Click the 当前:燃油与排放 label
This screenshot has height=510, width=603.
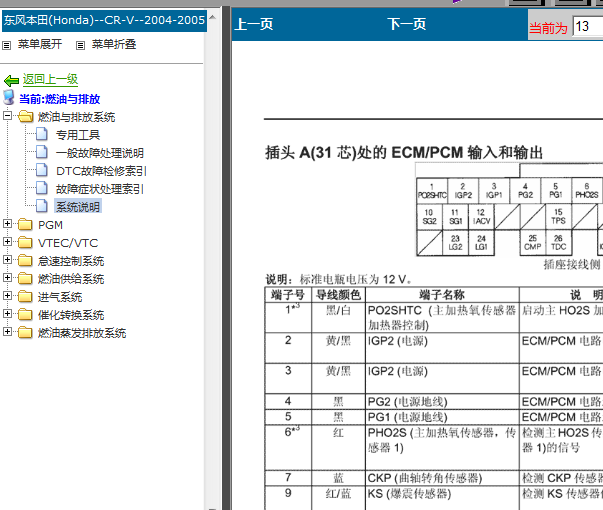click(x=60, y=99)
